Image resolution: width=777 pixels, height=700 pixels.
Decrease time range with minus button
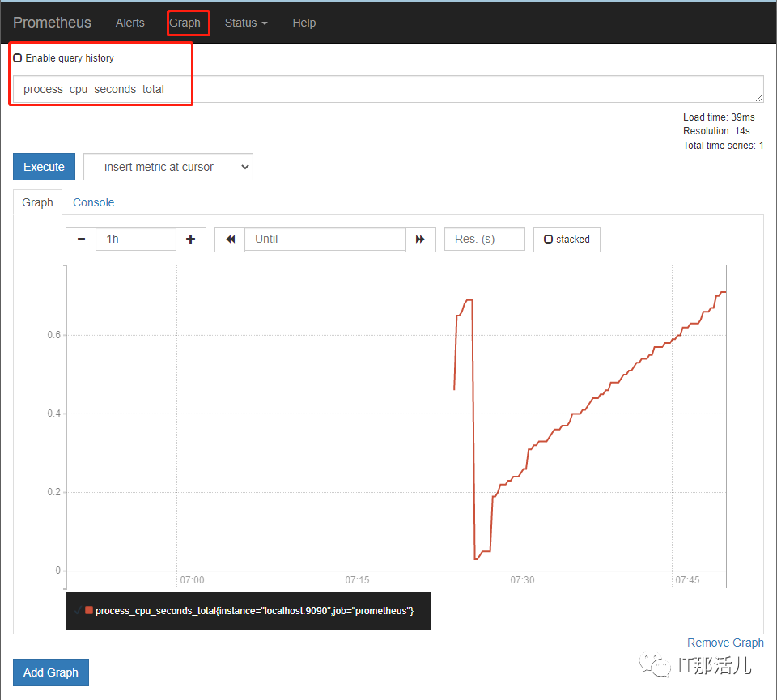coord(81,240)
